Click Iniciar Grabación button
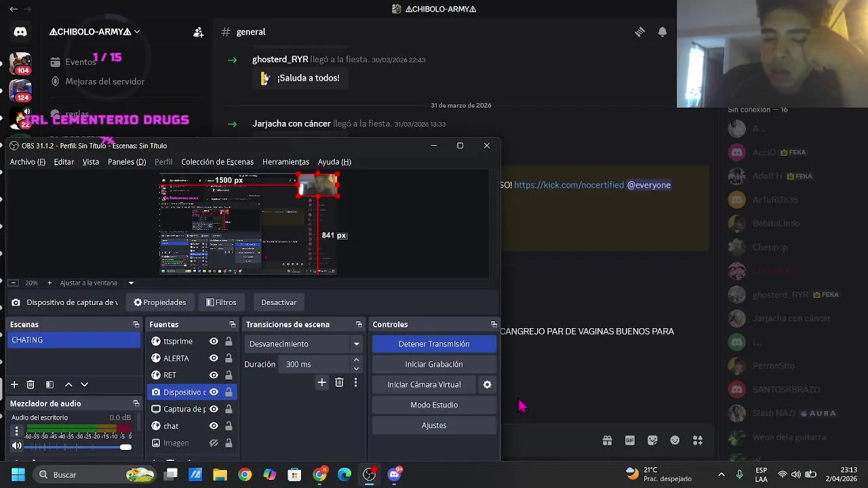Image resolution: width=868 pixels, height=488 pixels. tap(434, 364)
